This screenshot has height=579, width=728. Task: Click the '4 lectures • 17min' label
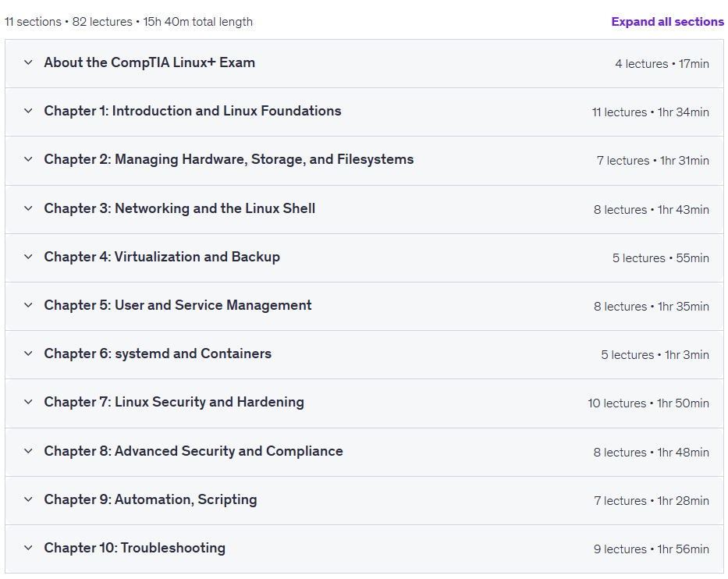click(662, 64)
